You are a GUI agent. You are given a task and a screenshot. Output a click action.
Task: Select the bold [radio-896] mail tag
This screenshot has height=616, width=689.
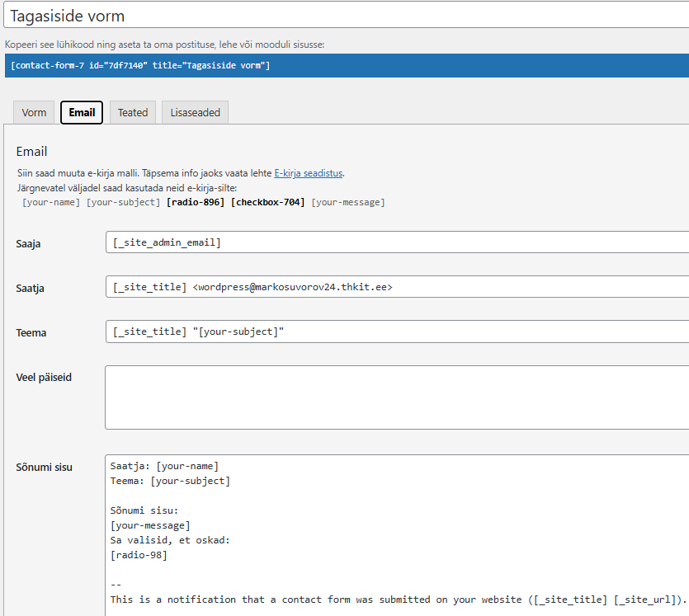click(x=196, y=202)
